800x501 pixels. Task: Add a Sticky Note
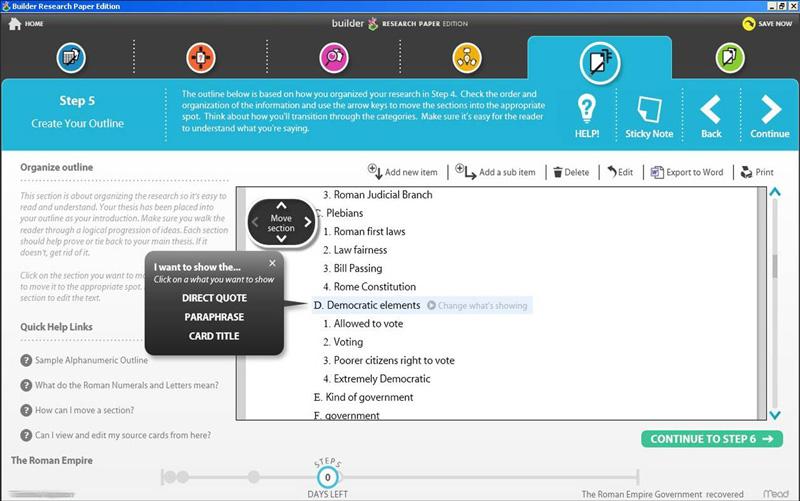[649, 117]
